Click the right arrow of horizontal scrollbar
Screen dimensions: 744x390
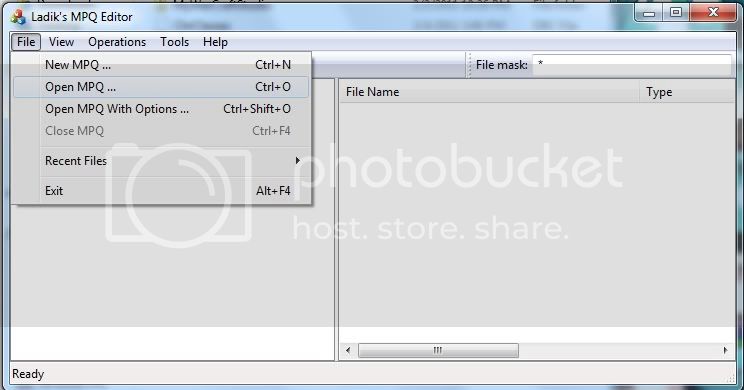(x=725, y=351)
